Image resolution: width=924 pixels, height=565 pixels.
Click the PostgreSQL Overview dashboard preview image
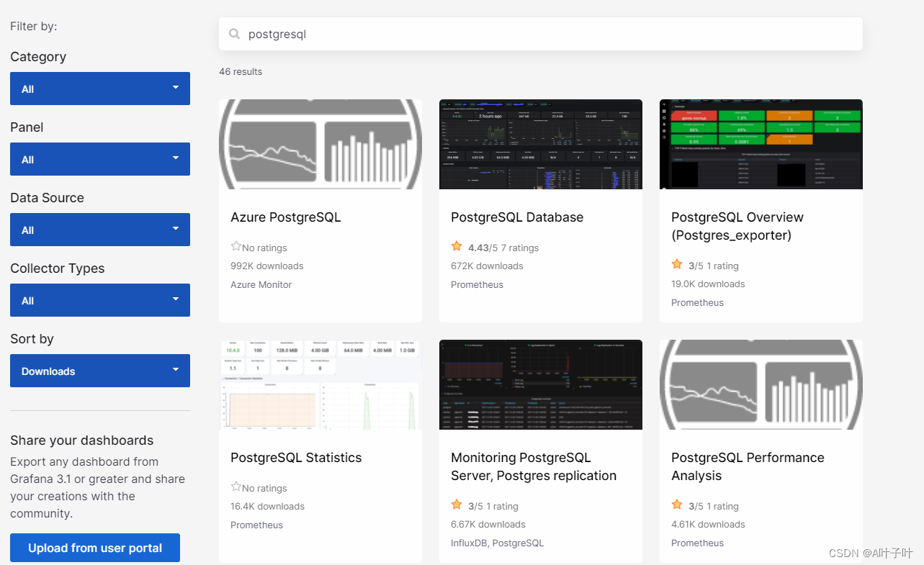[761, 144]
